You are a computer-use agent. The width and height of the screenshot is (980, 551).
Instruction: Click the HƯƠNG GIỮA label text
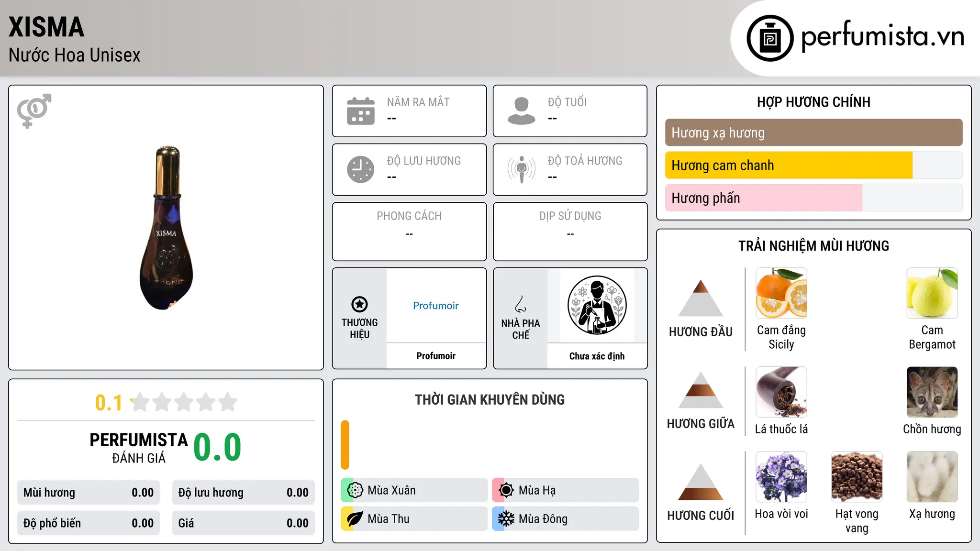click(x=701, y=424)
